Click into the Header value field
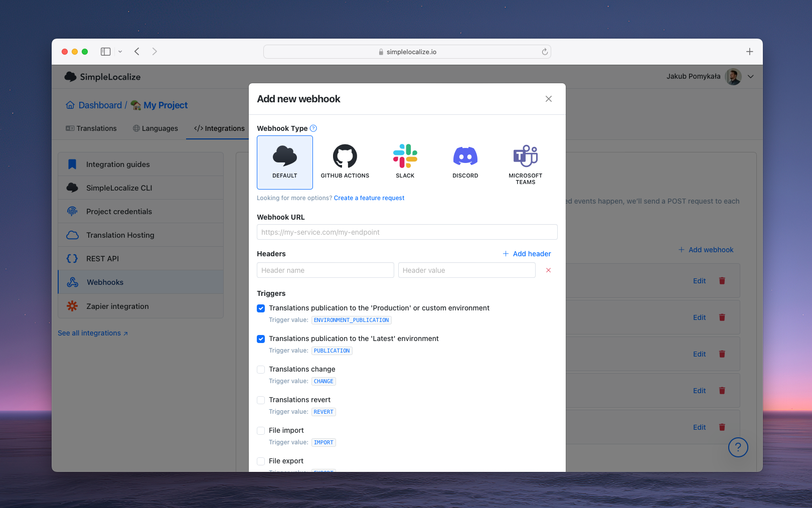812x508 pixels. 467,270
